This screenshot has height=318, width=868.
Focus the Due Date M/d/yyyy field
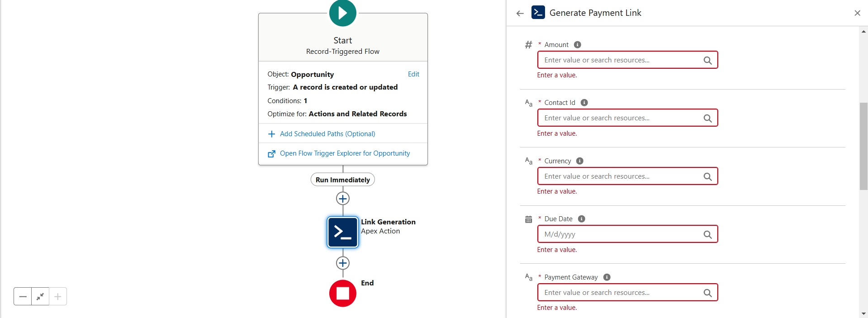(x=627, y=234)
